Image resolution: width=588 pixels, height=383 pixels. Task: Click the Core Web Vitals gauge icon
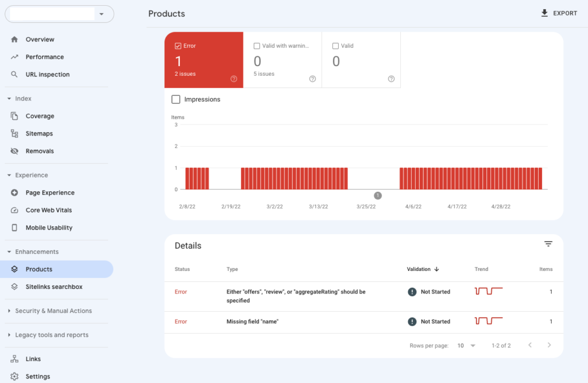[14, 210]
